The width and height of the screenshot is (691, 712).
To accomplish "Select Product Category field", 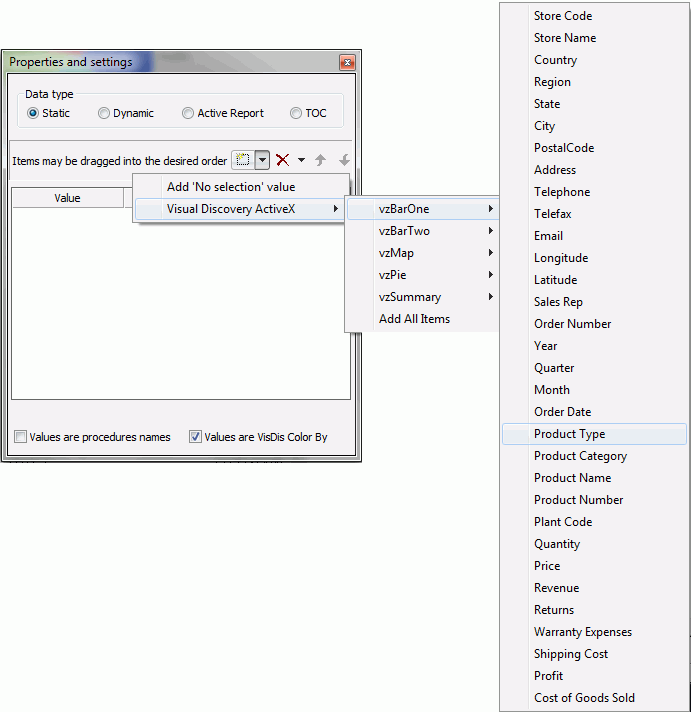I will [594, 456].
